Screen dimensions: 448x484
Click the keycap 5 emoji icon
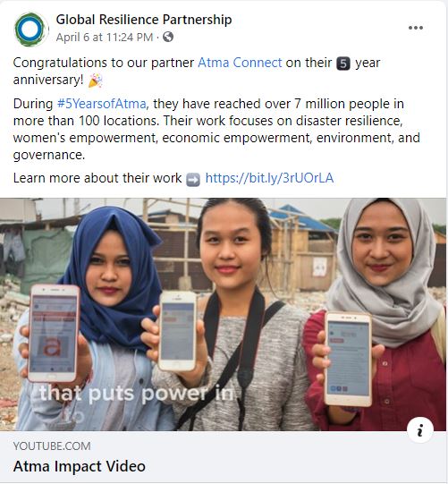343,64
